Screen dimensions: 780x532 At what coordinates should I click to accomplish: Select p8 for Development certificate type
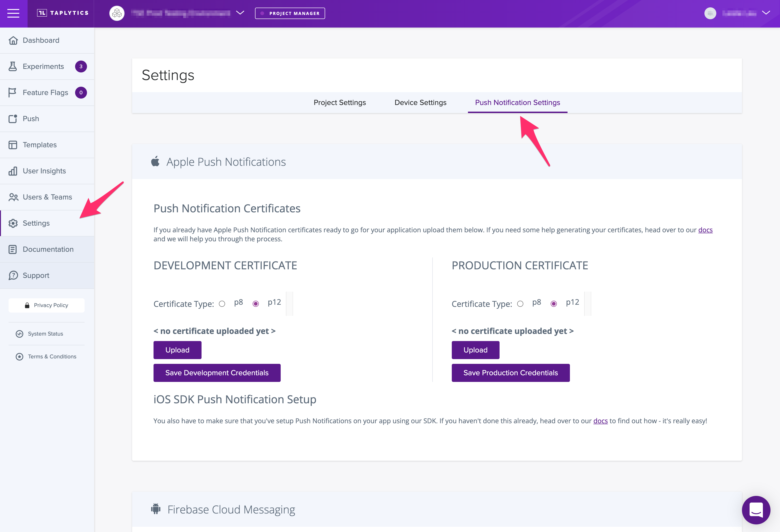click(222, 304)
